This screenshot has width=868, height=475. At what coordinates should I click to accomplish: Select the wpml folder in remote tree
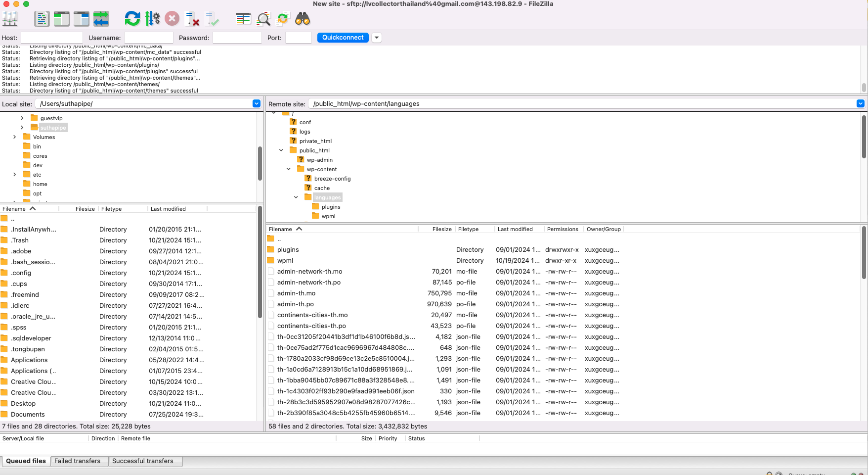click(328, 216)
